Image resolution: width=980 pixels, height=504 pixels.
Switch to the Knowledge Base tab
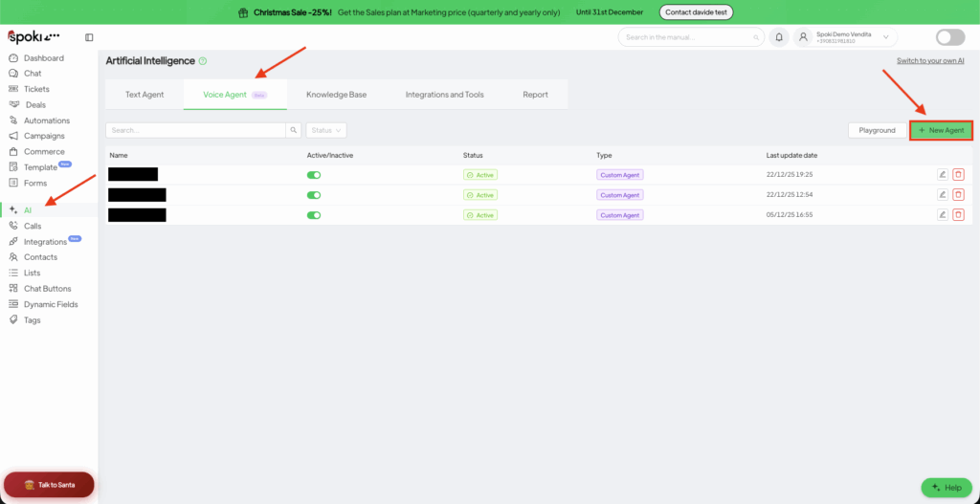click(336, 95)
